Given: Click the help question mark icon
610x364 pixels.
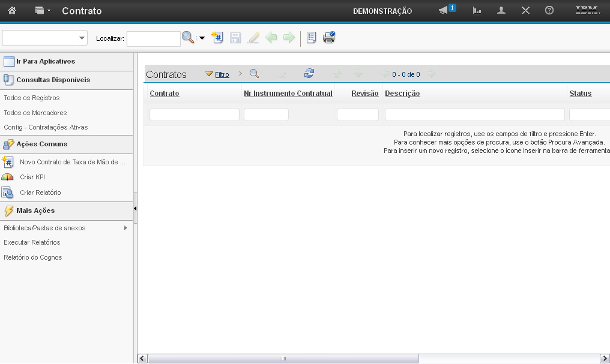Looking at the screenshot, I should click(549, 11).
